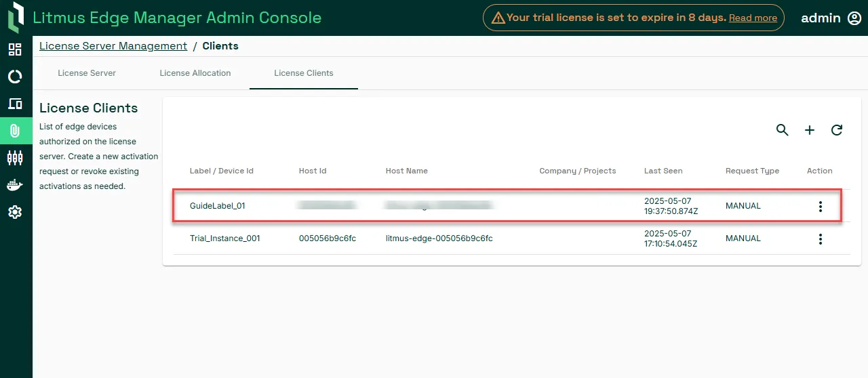
Task: Open the devices icon in sidebar
Action: pos(15,104)
